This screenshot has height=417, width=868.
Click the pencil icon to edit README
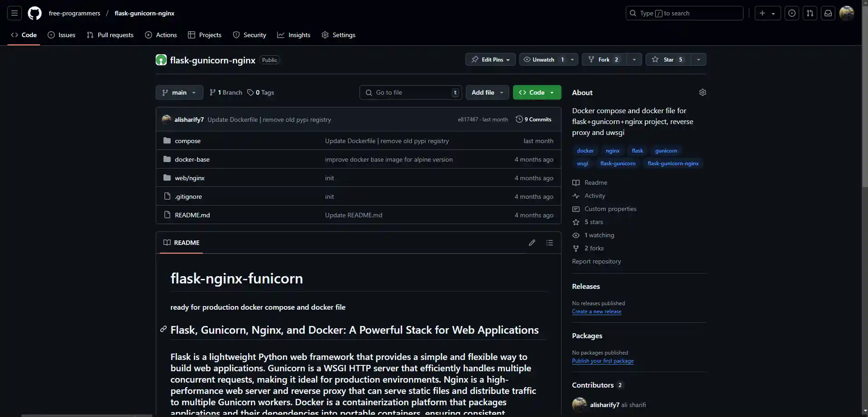pos(532,243)
